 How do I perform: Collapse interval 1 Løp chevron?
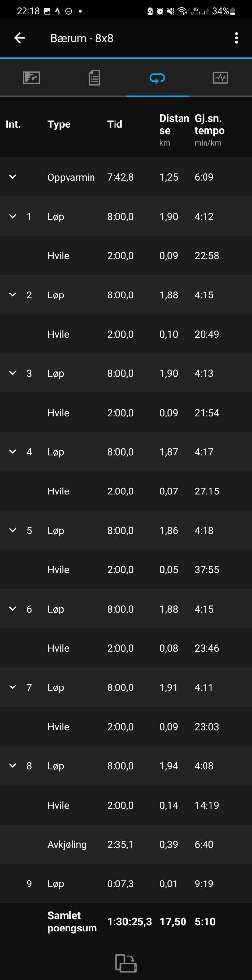point(13,216)
